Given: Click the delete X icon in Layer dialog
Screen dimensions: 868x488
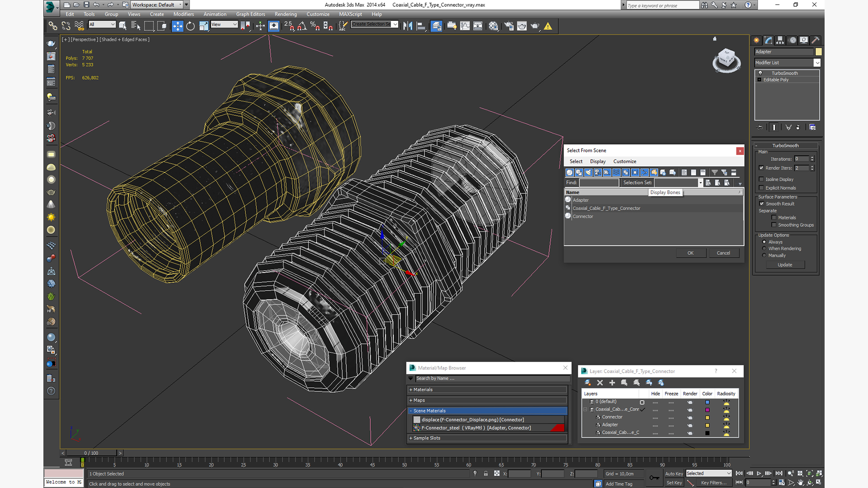Looking at the screenshot, I should pos(600,383).
